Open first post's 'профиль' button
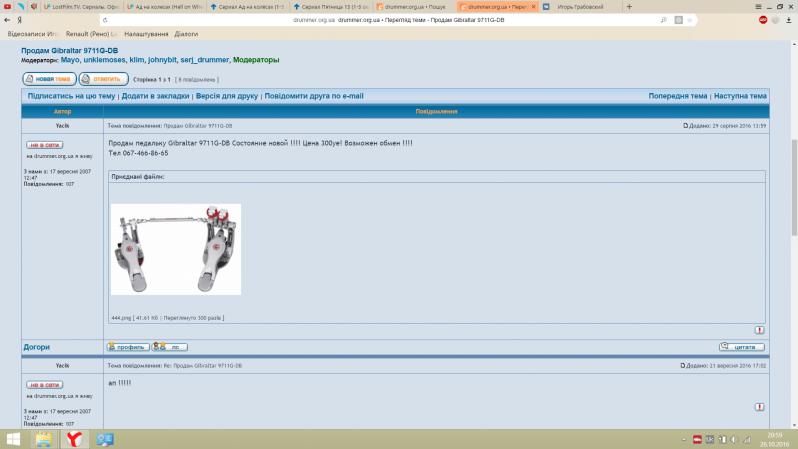The height and width of the screenshot is (449, 798). tap(128, 347)
